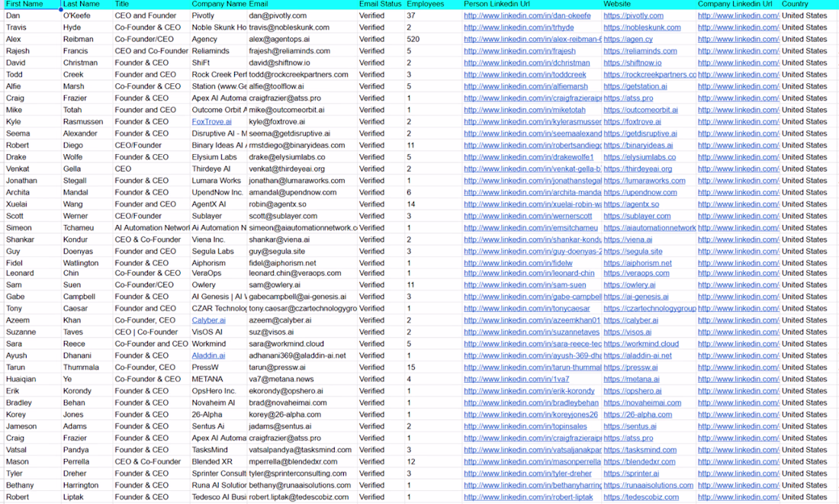Select the last name cell Campbell
This screenshot has width=839, height=504.
[x=87, y=297]
